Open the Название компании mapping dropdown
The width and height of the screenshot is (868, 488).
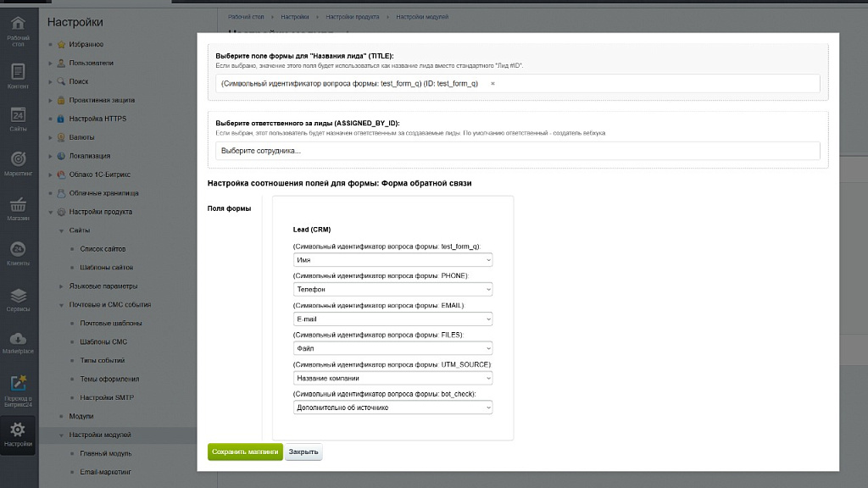pos(392,379)
